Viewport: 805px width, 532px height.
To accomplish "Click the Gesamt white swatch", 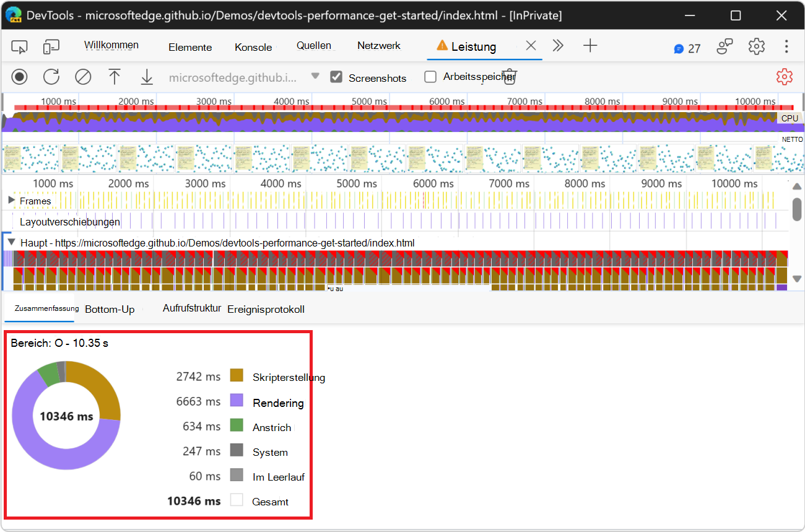I will pos(237,500).
